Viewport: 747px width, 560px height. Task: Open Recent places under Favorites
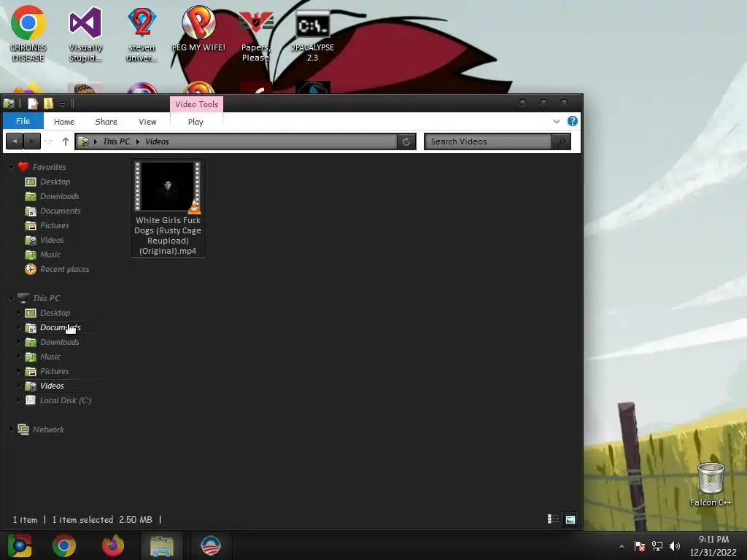[x=64, y=269]
